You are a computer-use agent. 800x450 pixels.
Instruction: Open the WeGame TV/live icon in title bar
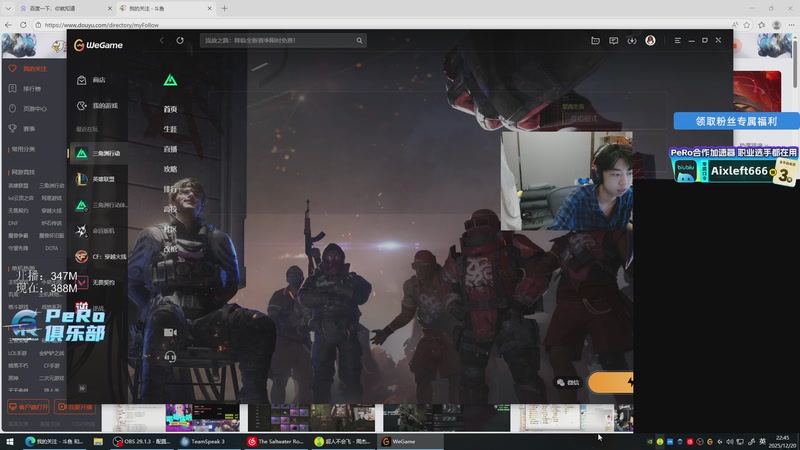coord(595,40)
